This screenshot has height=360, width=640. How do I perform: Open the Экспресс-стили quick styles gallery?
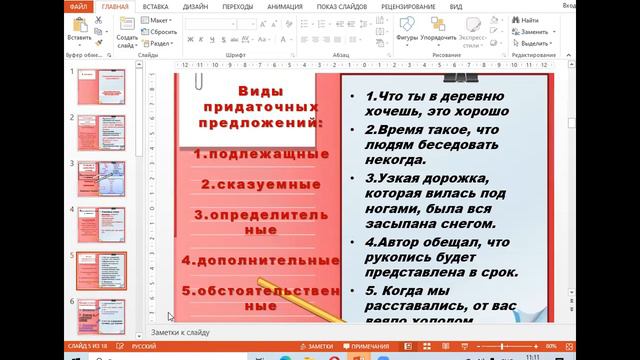point(474,32)
